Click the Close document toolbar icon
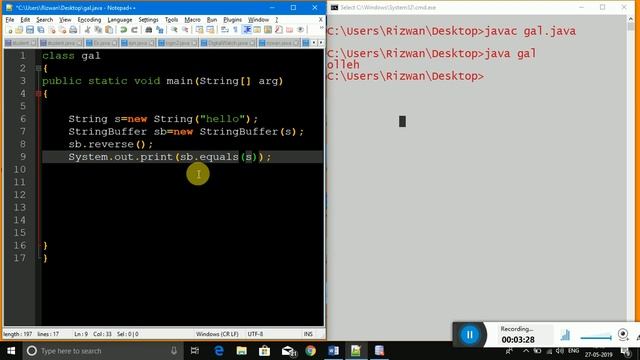 (51, 30)
